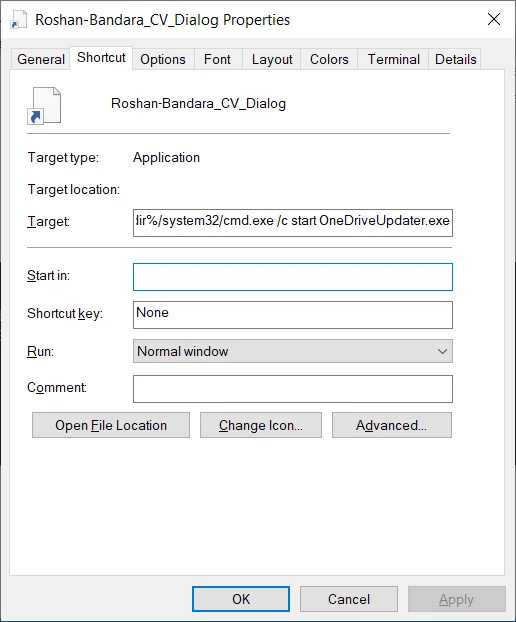Click Open File Location button
The width and height of the screenshot is (516, 622).
pos(111,425)
